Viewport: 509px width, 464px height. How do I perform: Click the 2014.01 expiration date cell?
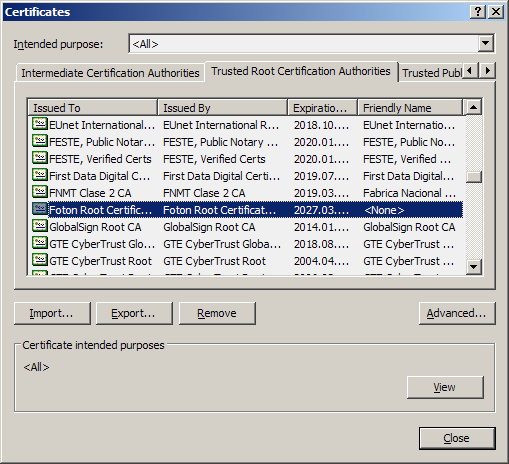[x=321, y=227]
